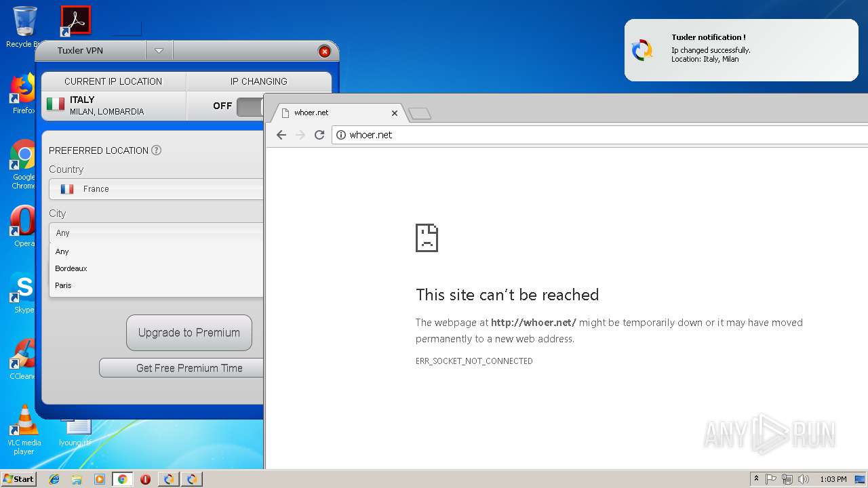Select the whoer.net browser tab
Viewport: 868px width, 488px height.
338,113
